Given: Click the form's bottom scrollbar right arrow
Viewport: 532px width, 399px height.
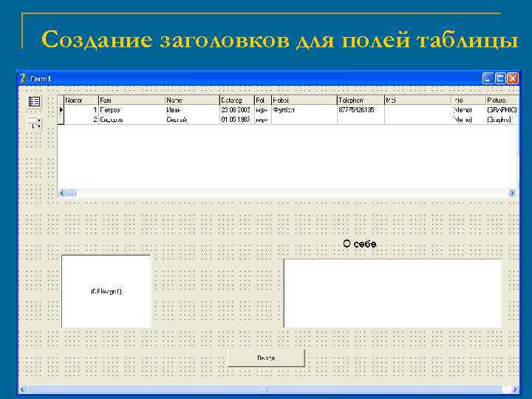Looking at the screenshot, I should (515, 389).
